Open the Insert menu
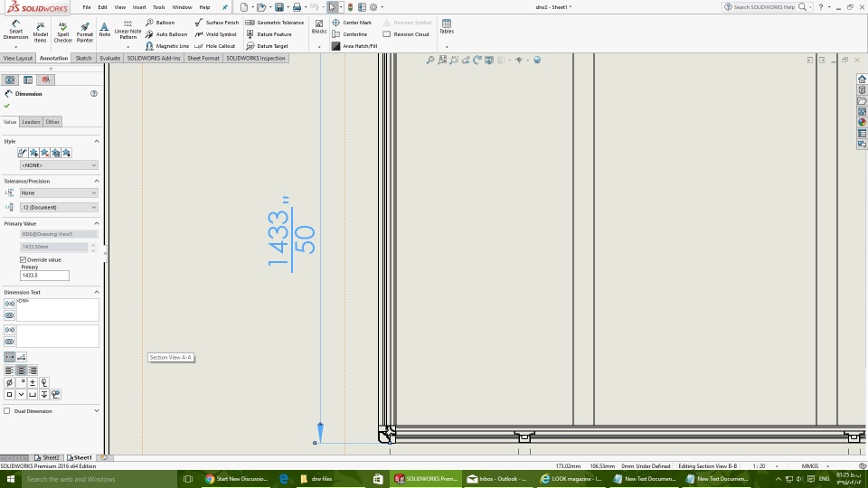868x488 pixels. [x=139, y=7]
